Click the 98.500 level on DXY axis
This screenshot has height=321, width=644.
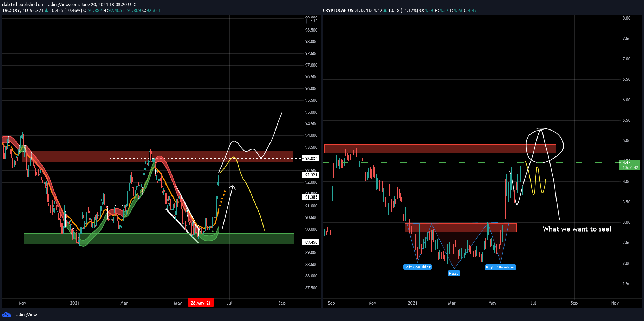[311, 30]
